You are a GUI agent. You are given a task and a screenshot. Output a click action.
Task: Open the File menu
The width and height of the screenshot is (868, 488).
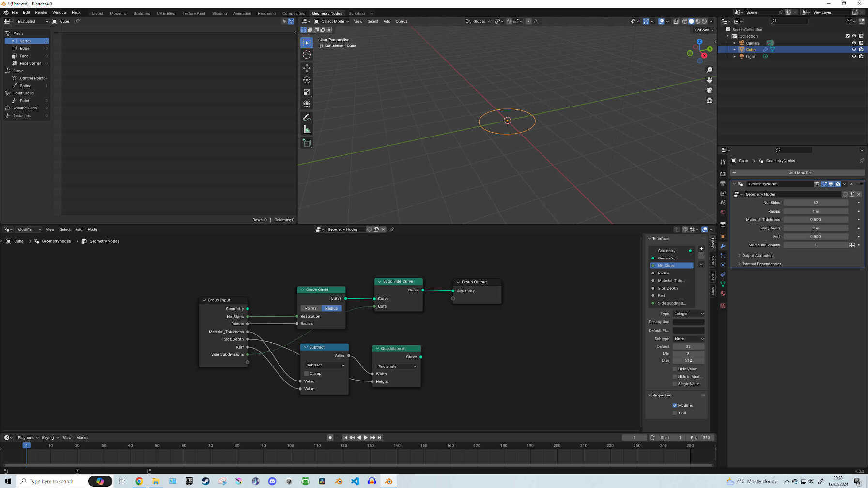click(x=15, y=12)
